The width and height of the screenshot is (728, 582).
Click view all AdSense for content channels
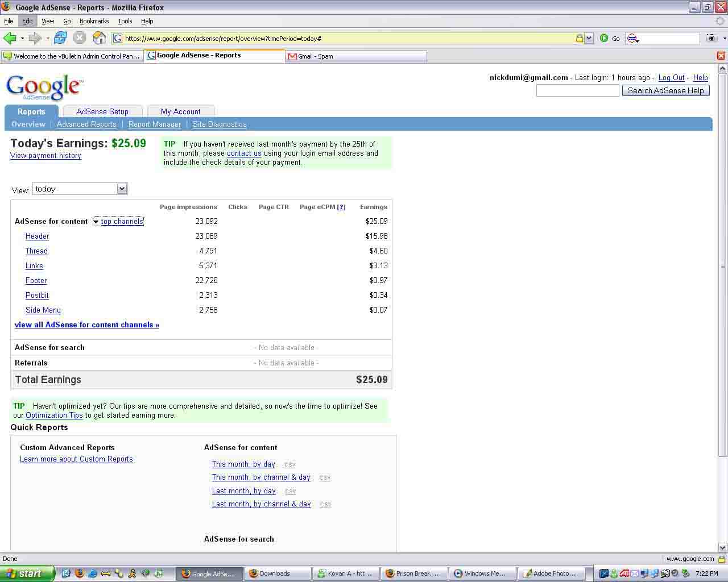(87, 325)
